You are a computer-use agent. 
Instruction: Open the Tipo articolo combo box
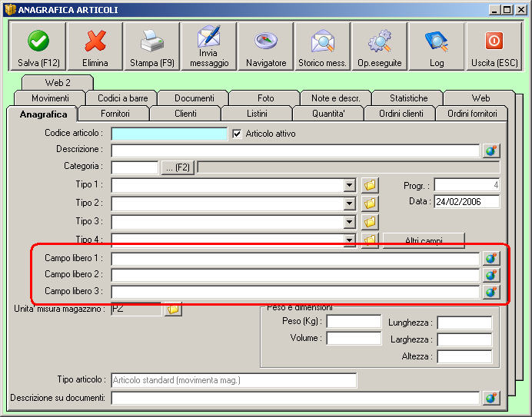tap(234, 380)
